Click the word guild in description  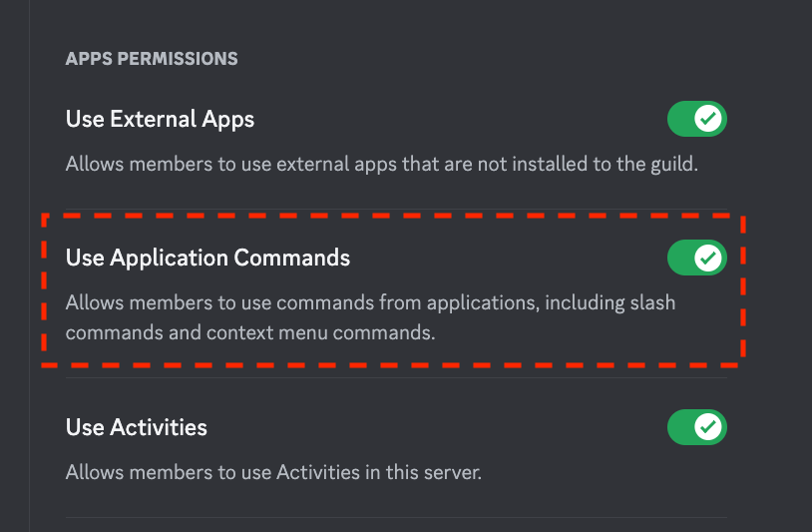click(674, 165)
